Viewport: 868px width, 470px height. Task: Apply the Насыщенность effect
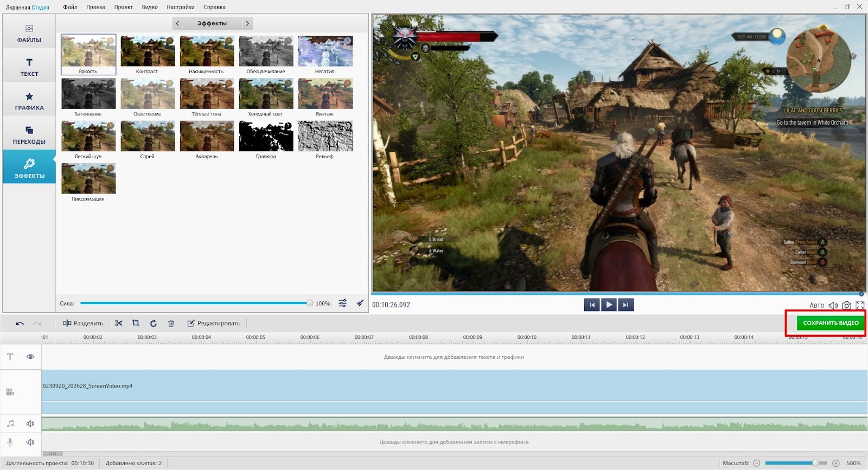(207, 54)
